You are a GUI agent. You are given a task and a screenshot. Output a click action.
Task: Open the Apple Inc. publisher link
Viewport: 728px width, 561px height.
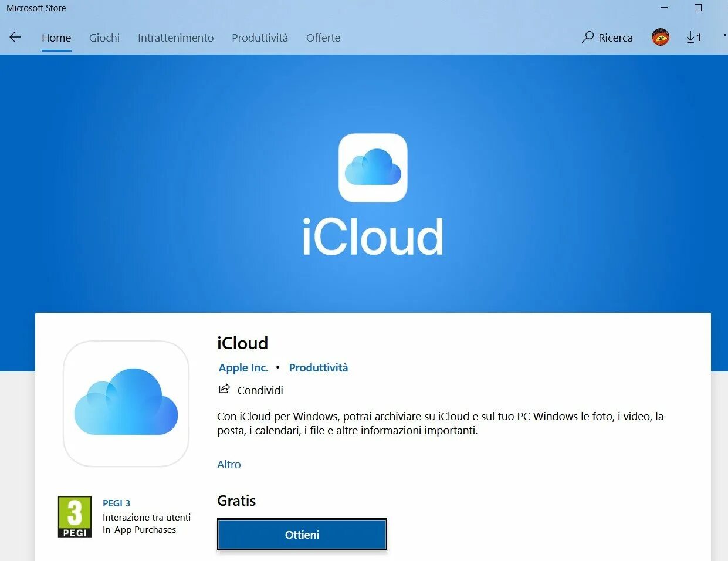coord(243,367)
